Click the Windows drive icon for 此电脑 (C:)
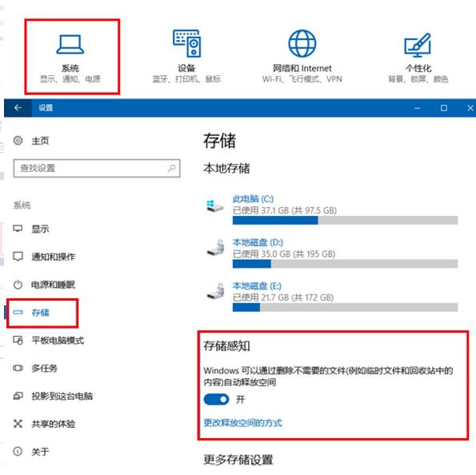This screenshot has height=475, width=476. pyautogui.click(x=214, y=206)
